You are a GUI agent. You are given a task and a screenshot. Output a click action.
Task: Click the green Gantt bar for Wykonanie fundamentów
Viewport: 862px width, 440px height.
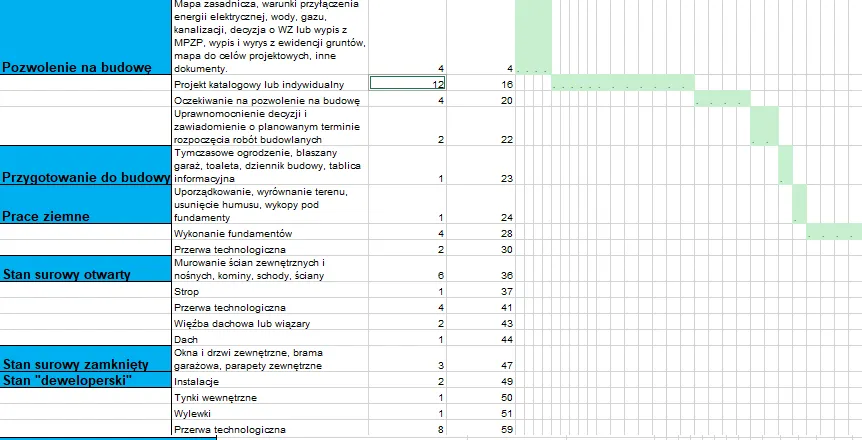point(834,232)
